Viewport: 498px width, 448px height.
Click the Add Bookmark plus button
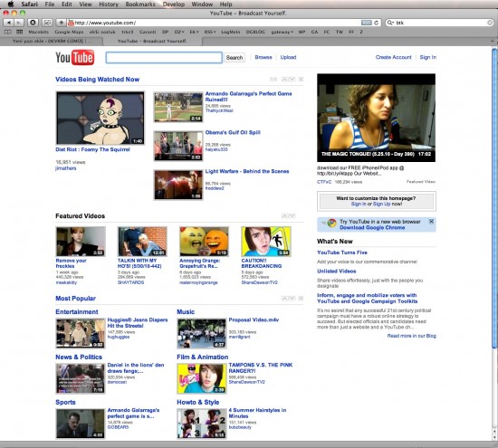tap(61, 23)
